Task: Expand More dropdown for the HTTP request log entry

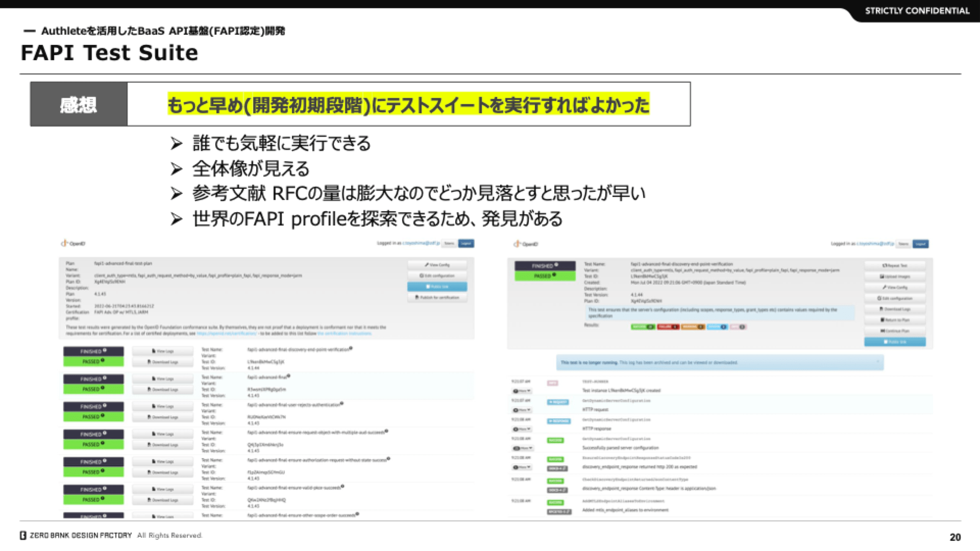Action: 522,410
